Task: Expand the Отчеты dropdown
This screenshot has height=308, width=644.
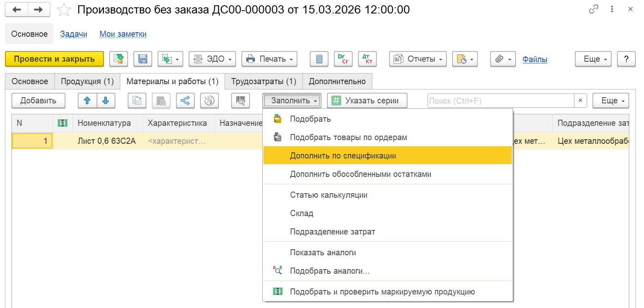Action: click(418, 59)
